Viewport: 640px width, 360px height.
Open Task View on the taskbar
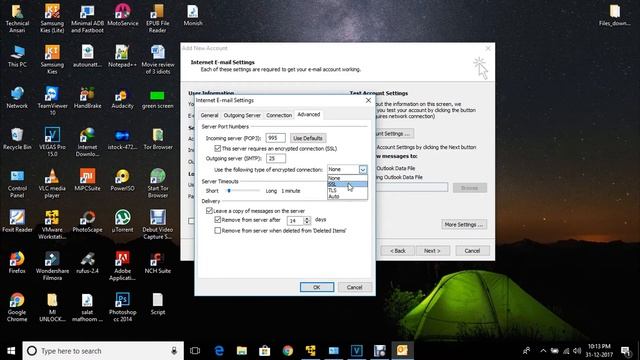point(195,351)
